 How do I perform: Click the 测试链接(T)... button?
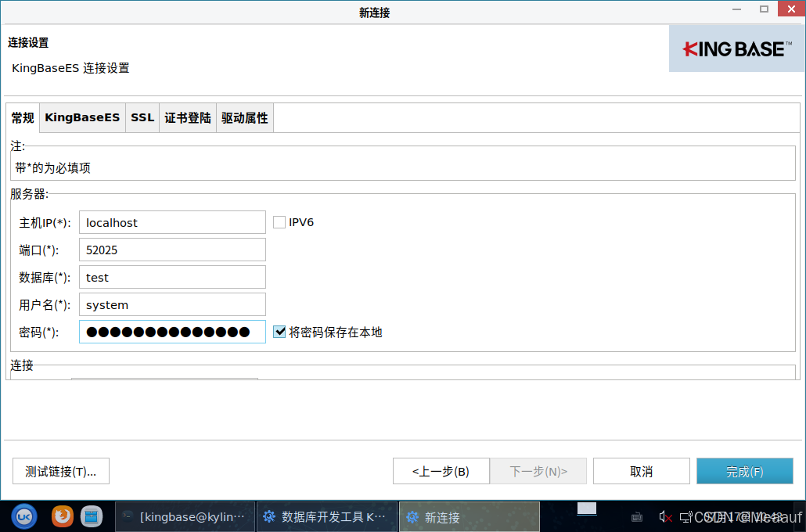(x=61, y=471)
